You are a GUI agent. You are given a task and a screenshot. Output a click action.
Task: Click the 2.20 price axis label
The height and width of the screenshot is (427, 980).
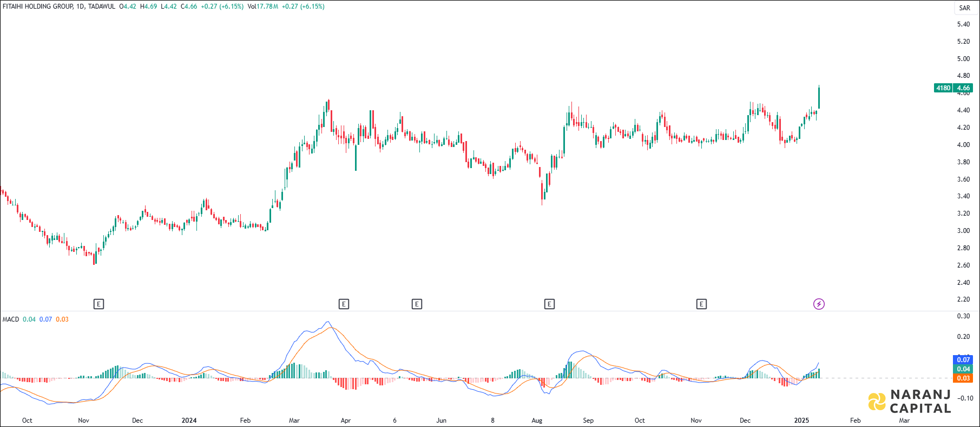(x=963, y=299)
